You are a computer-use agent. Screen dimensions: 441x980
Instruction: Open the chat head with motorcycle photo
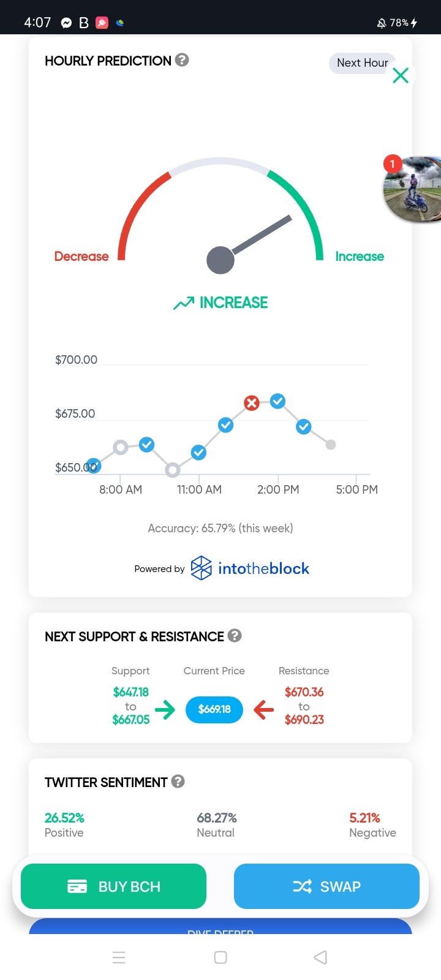click(x=412, y=190)
